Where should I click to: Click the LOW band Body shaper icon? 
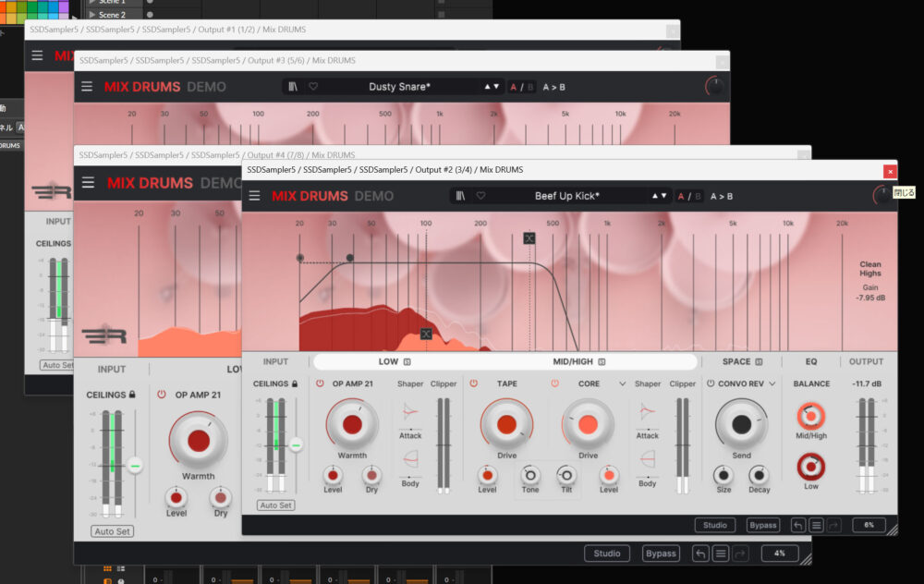coord(410,459)
